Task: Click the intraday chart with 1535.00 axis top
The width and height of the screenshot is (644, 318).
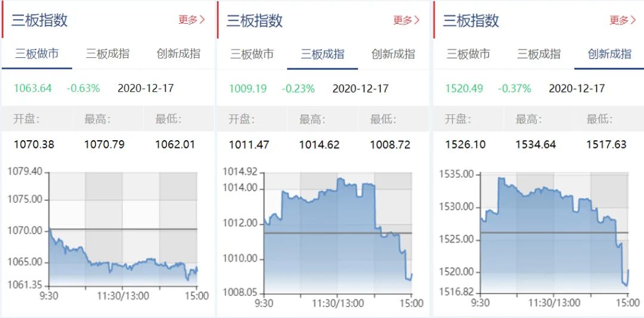Action: [x=554, y=234]
